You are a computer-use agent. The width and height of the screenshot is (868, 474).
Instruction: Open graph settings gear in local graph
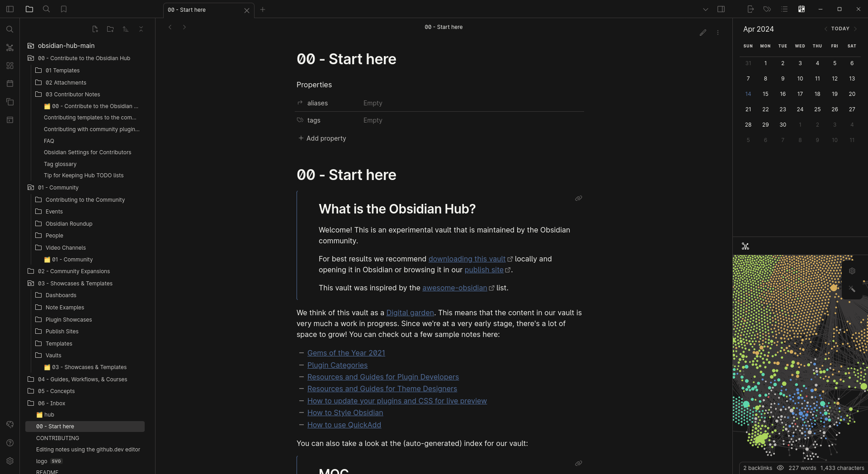852,271
